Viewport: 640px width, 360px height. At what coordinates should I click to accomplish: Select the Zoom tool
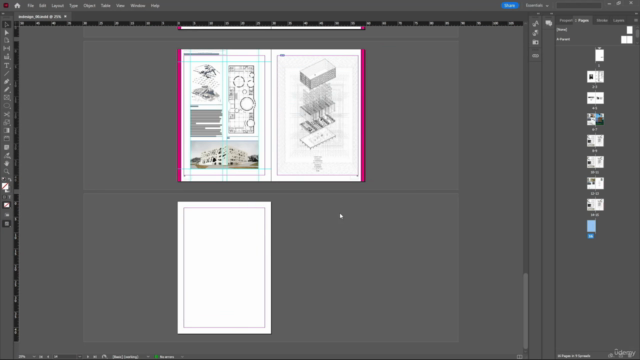pos(7,171)
